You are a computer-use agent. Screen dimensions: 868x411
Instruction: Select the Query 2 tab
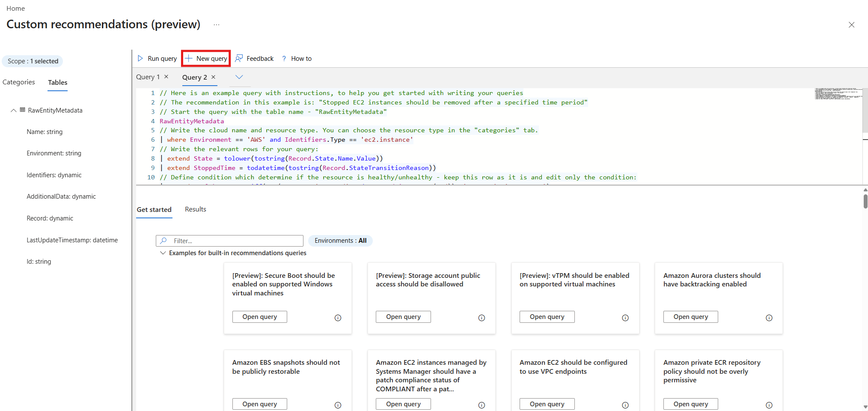click(195, 77)
